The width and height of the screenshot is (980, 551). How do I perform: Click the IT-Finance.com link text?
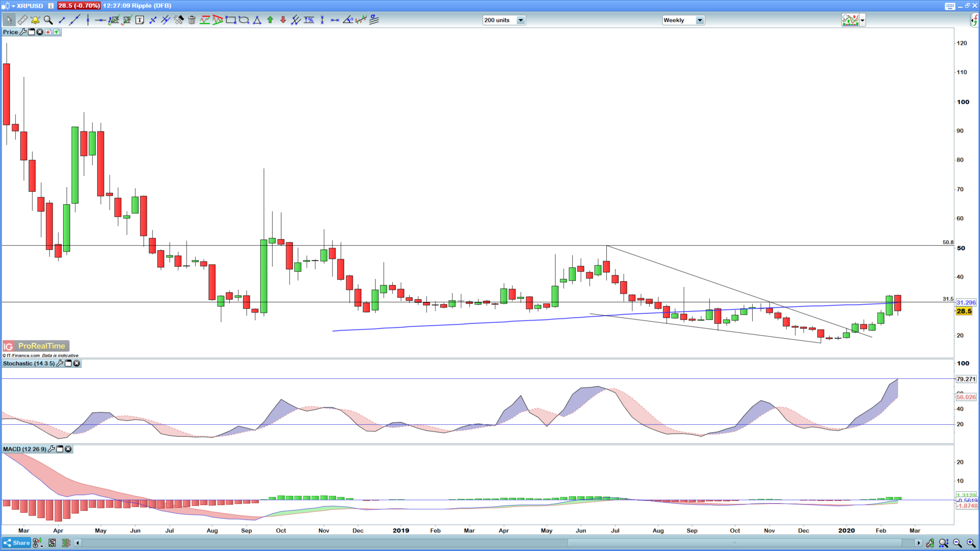[23, 355]
